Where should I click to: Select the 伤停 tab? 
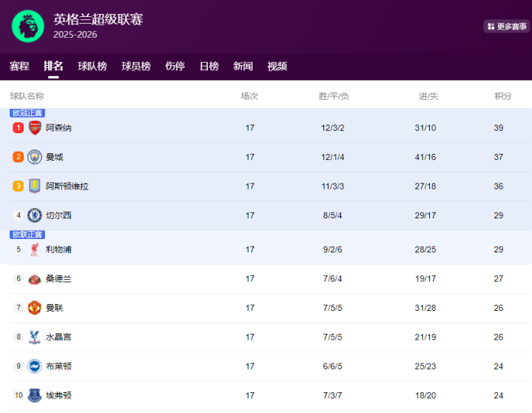175,66
